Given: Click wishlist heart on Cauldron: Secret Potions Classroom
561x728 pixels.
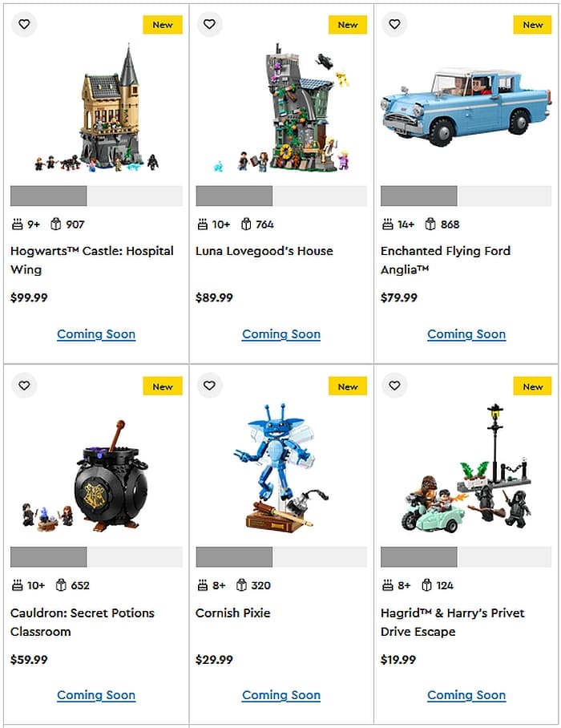Looking at the screenshot, I should click(x=24, y=386).
